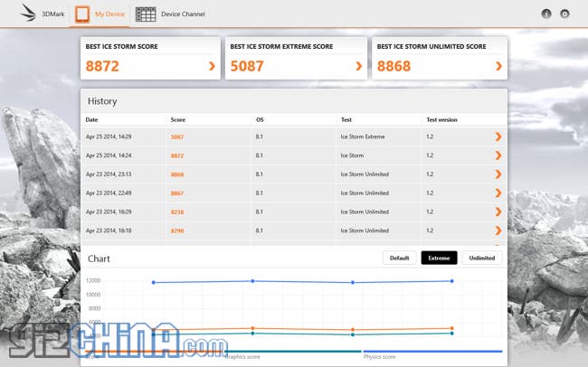Click the Best Ice Storm Score card title
Viewport: 588px width, 367px height.
click(x=121, y=46)
